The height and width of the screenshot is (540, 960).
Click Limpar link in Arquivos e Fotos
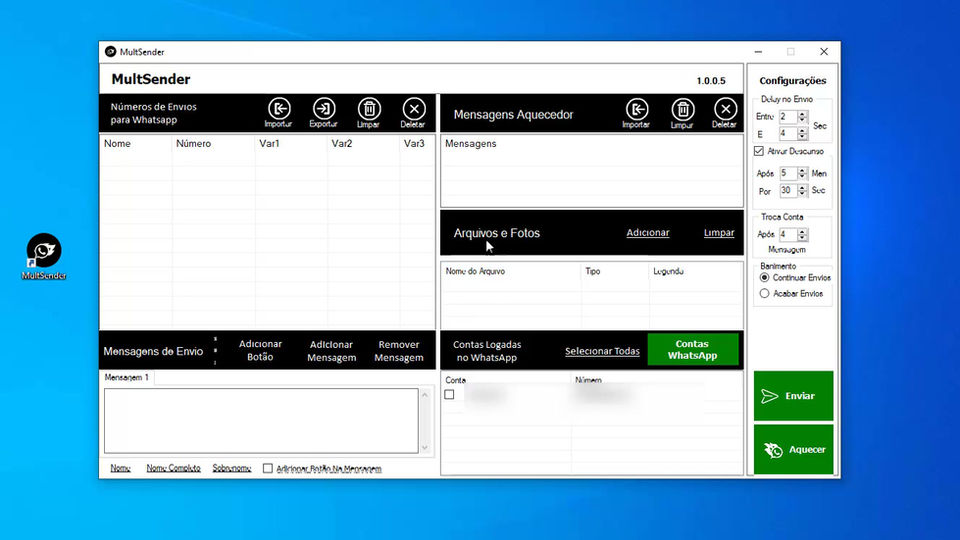pyautogui.click(x=719, y=233)
